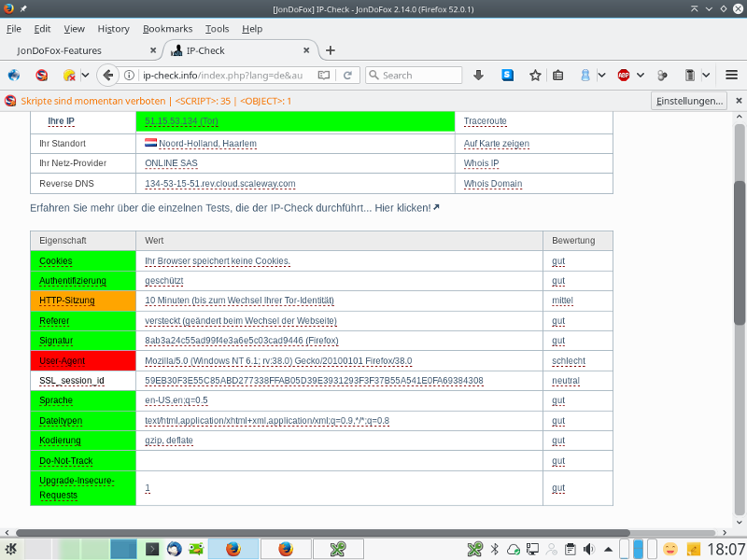The height and width of the screenshot is (560, 747).
Task: Open the clipboard tray icon
Action: [x=571, y=550]
